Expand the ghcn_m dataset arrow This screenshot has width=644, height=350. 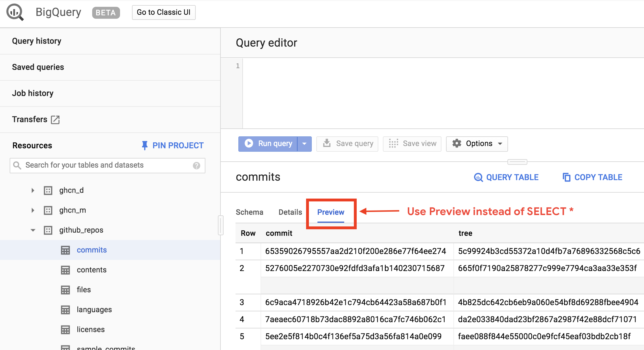(x=33, y=210)
